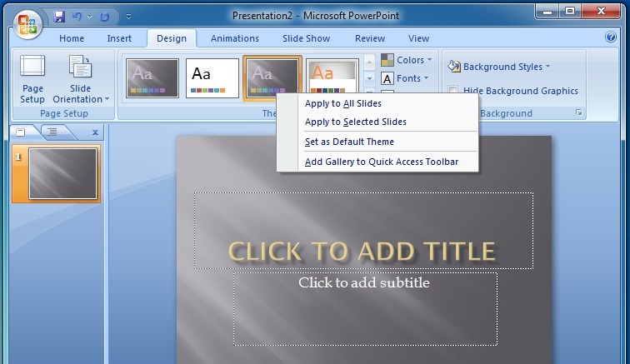Select the highlighted dark theme thumbnail
630x364 pixels.
tap(272, 78)
